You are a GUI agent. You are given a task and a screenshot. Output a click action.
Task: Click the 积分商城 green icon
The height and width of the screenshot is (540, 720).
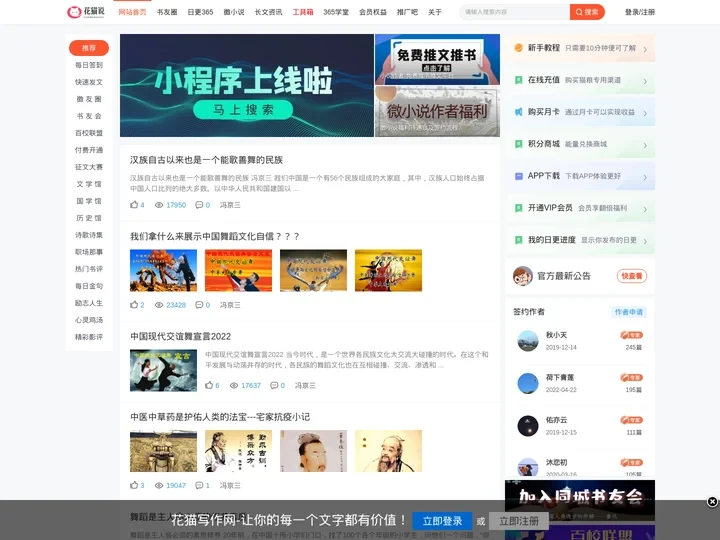pyautogui.click(x=518, y=144)
